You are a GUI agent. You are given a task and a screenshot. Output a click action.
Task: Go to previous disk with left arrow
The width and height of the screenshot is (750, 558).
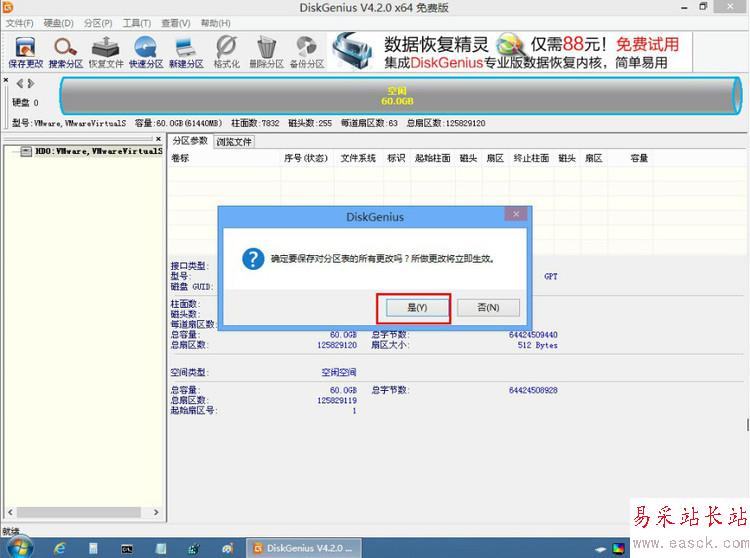point(20,84)
